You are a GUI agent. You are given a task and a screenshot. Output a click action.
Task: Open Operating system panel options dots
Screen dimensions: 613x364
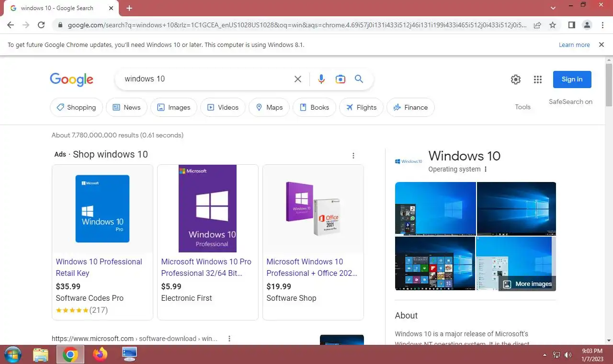(486, 169)
